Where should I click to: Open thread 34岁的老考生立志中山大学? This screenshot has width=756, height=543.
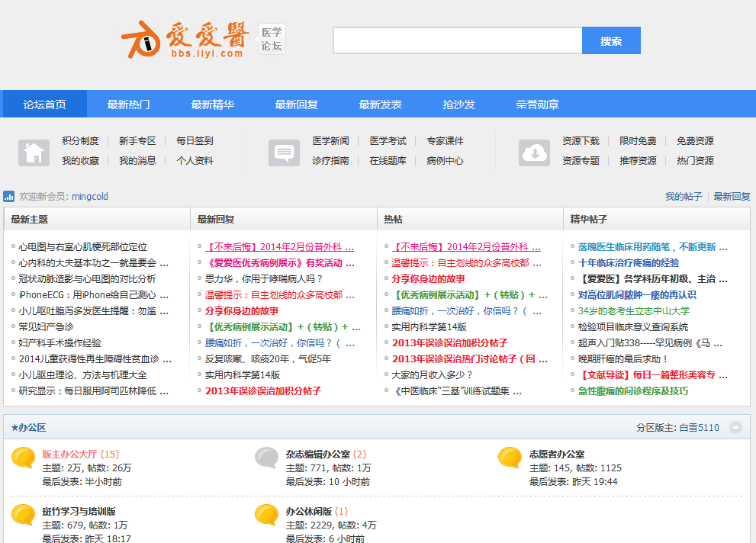(x=634, y=310)
